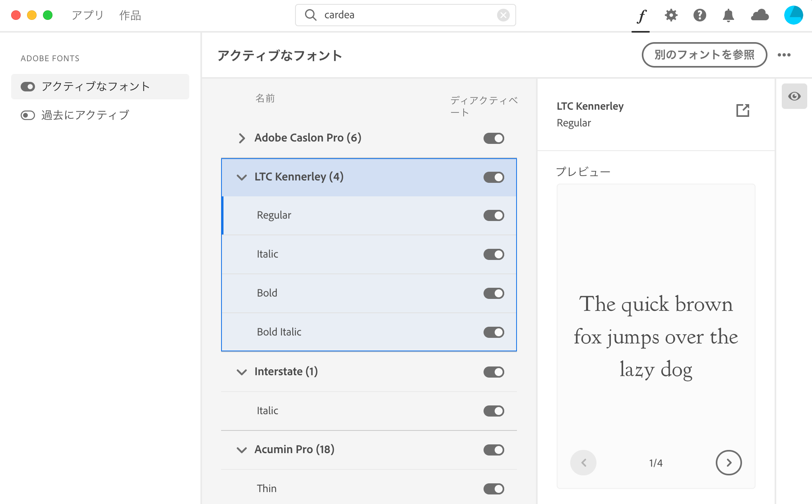Open account profile avatar
This screenshot has height=504, width=812.
click(793, 16)
